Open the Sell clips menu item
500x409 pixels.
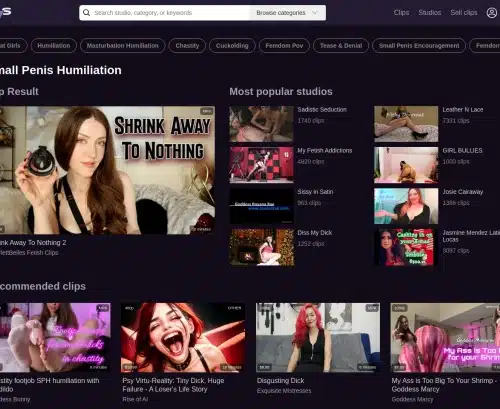point(464,13)
